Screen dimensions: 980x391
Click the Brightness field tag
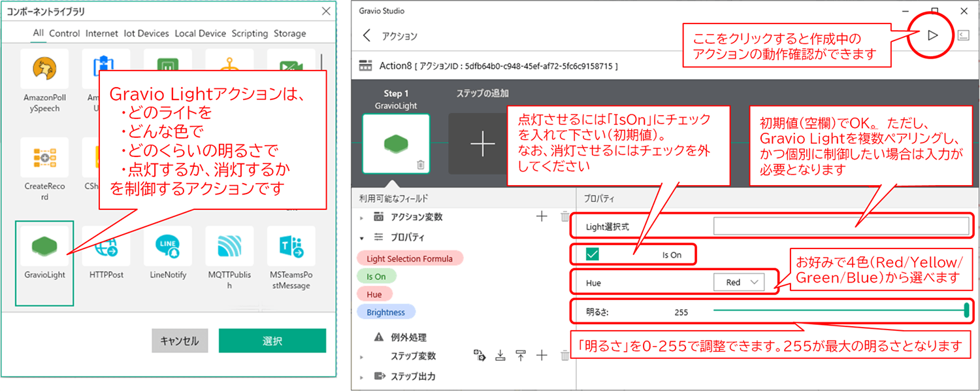(x=386, y=312)
